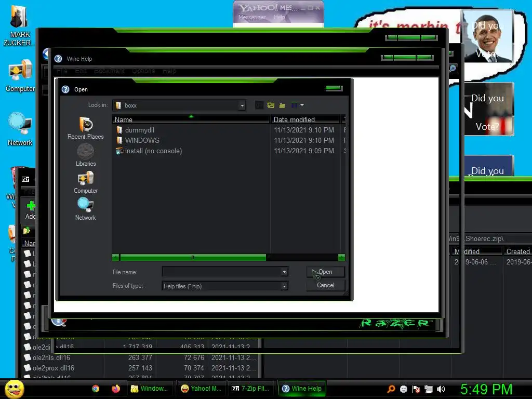This screenshot has height=399, width=532.
Task: Open the View menu icon in Open dialog
Action: click(x=297, y=105)
